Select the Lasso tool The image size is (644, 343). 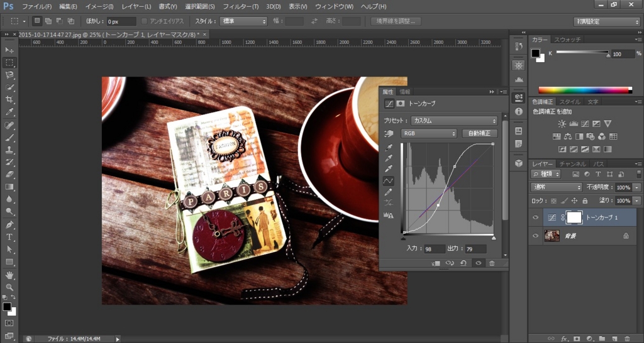tap(9, 75)
